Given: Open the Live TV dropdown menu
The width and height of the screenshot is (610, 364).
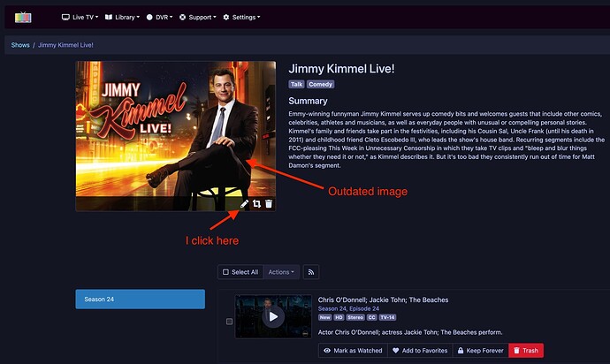Looking at the screenshot, I should click(80, 17).
